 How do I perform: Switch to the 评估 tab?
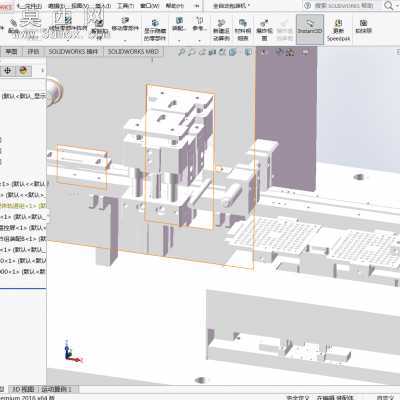33,52
